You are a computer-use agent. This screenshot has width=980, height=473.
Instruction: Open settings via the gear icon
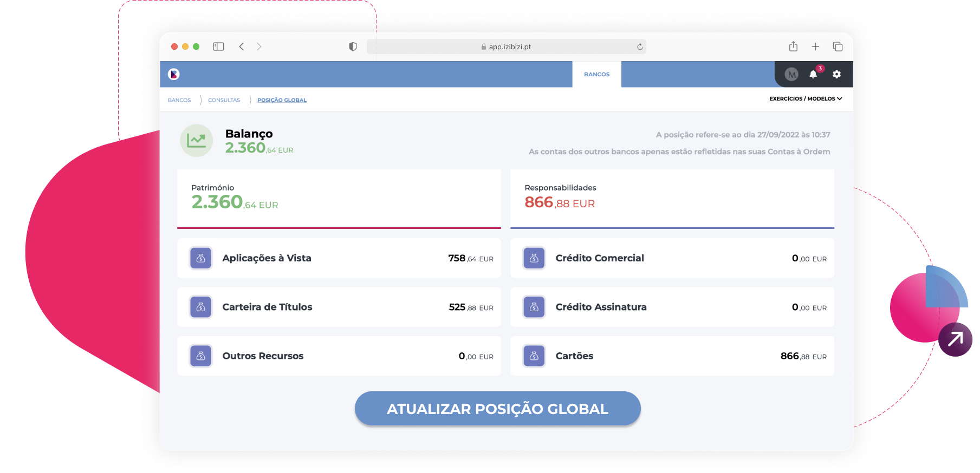(x=836, y=74)
